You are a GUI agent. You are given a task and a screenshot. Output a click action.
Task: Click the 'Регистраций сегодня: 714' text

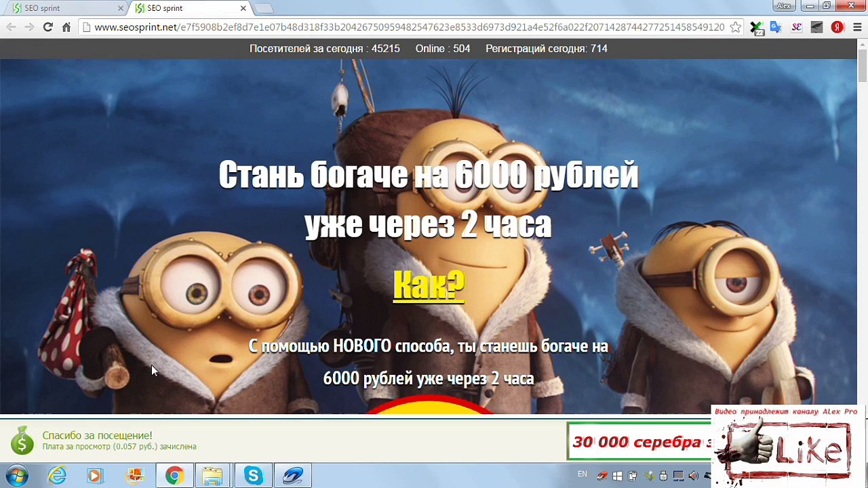[547, 49]
